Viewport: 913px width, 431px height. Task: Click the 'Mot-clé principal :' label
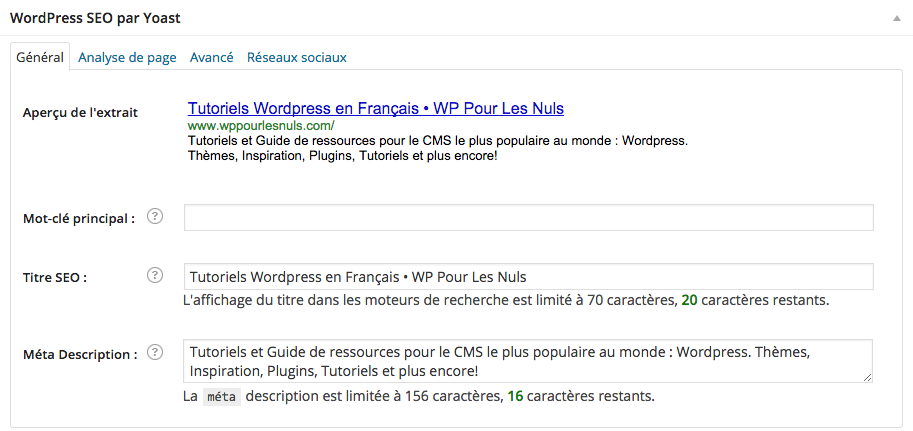coord(79,219)
